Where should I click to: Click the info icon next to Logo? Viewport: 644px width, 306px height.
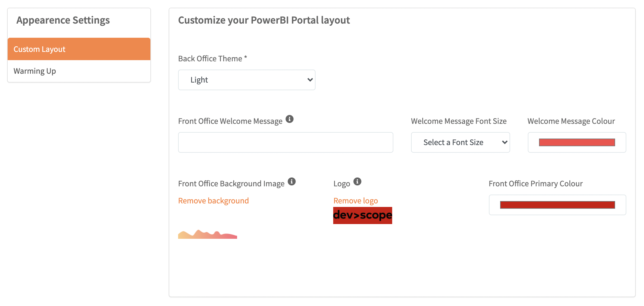click(357, 181)
